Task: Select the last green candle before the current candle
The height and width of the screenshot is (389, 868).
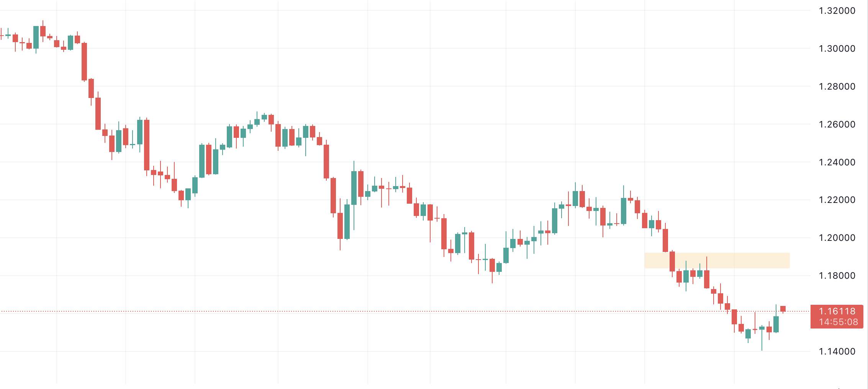Action: point(776,324)
